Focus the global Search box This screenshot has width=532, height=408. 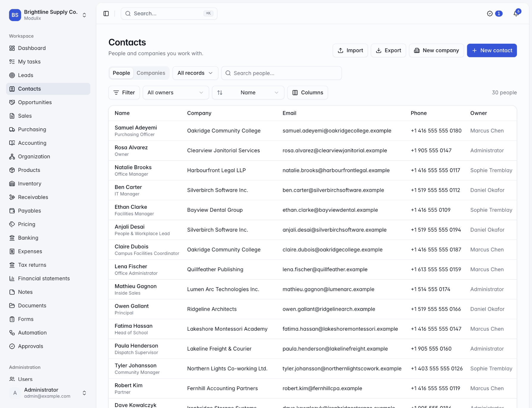point(169,14)
